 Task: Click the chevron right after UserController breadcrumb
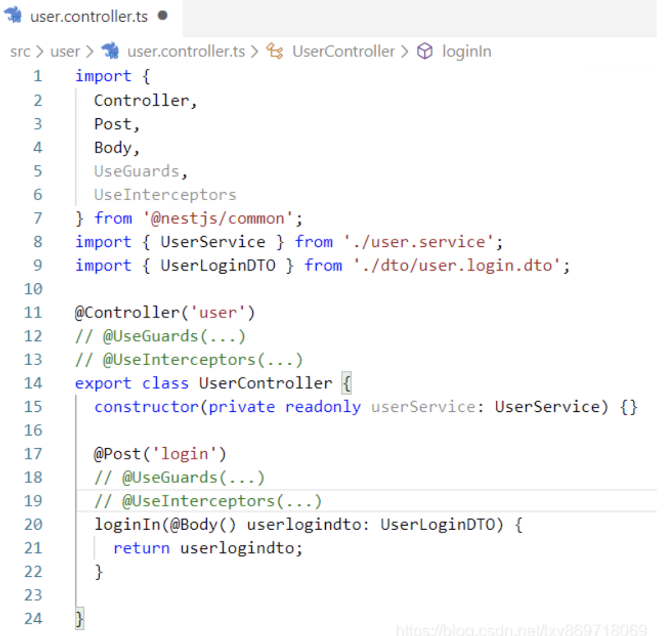click(404, 52)
